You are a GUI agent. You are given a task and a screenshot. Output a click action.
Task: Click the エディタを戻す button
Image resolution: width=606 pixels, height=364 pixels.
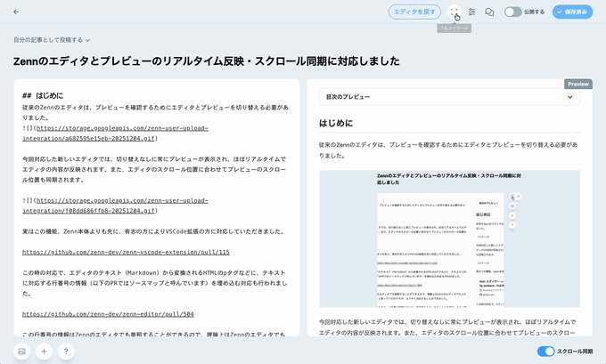tap(414, 12)
